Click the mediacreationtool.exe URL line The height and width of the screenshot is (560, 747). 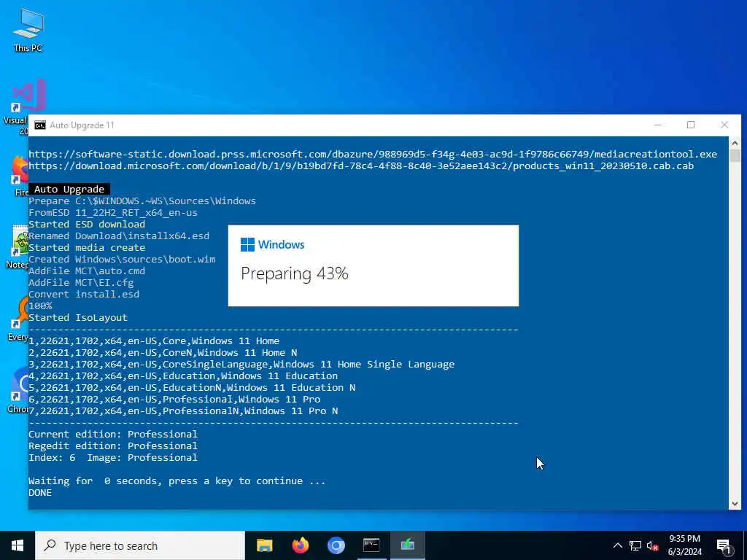(373, 155)
